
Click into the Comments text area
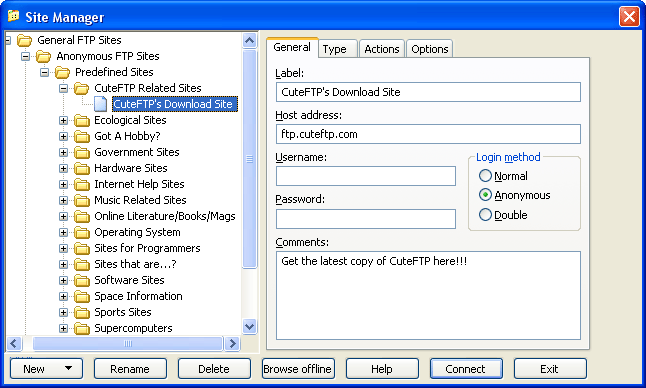click(x=428, y=295)
